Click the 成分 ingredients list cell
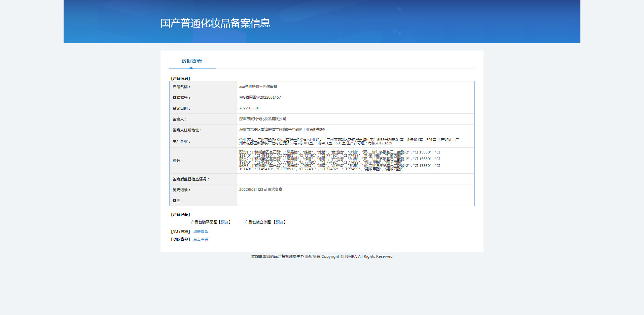Screen dimensions: 644x315 [355, 161]
